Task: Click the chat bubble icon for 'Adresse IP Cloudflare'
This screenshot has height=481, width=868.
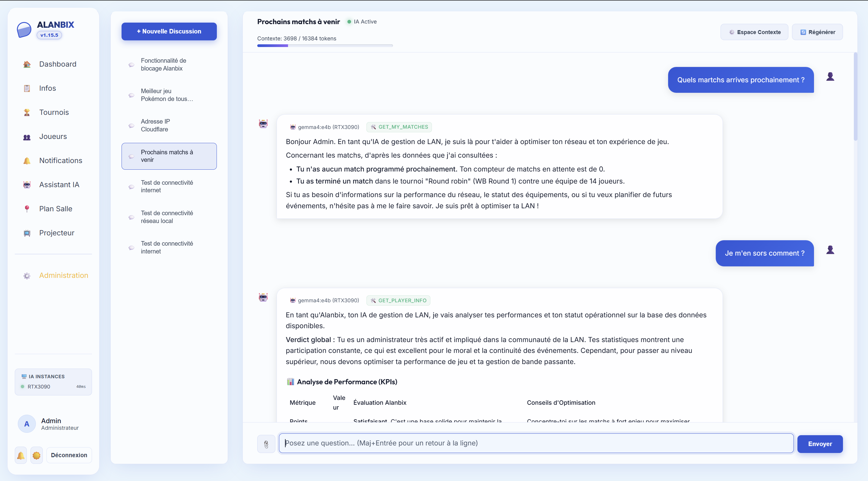Action: point(131,126)
